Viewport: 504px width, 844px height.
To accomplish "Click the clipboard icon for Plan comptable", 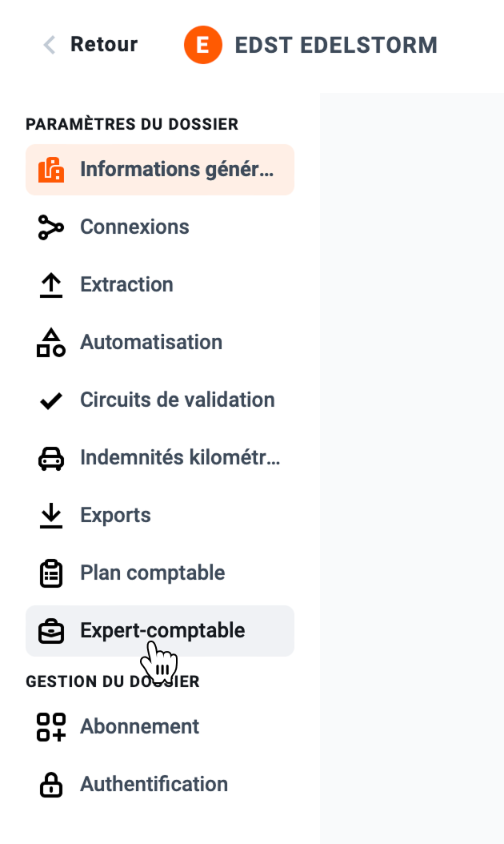I will pos(51,573).
